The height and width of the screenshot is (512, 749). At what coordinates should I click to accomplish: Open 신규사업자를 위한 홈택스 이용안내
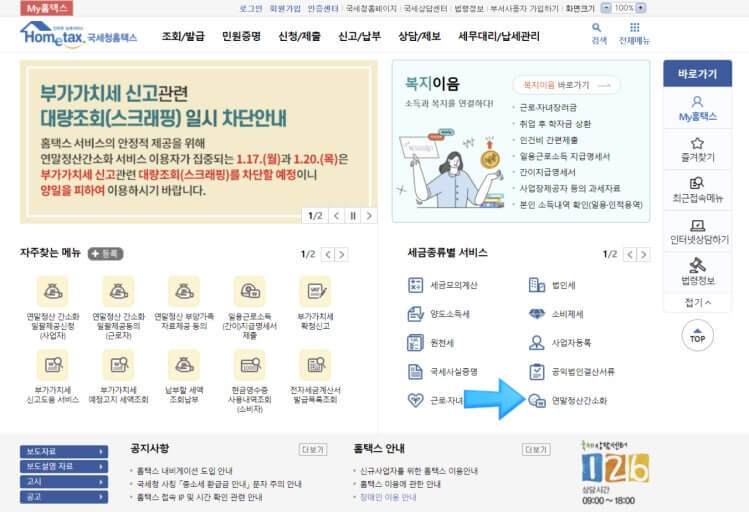[418, 471]
